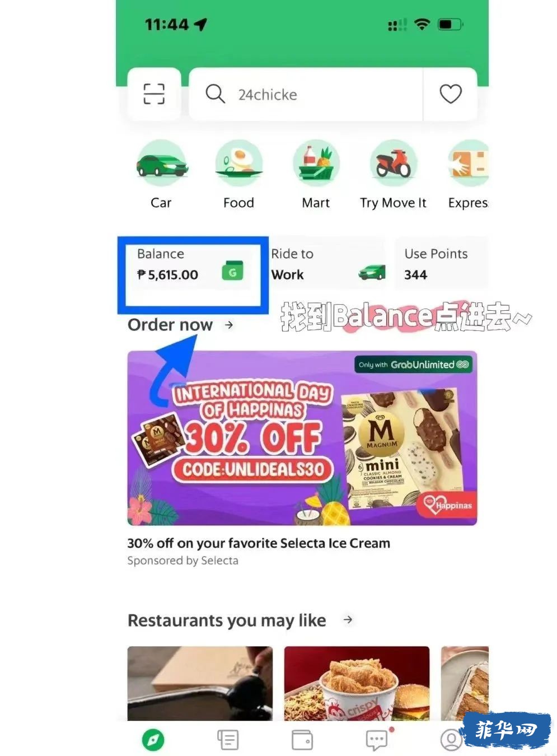The image size is (557, 756).
Task: Click the search field showing 24chicke
Action: (x=306, y=94)
